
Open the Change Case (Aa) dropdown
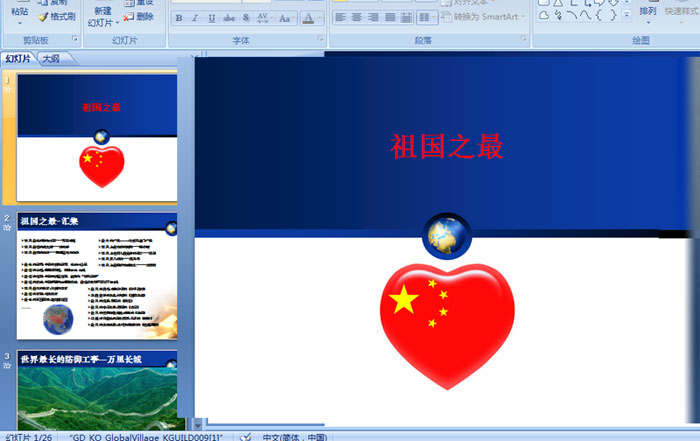click(286, 18)
